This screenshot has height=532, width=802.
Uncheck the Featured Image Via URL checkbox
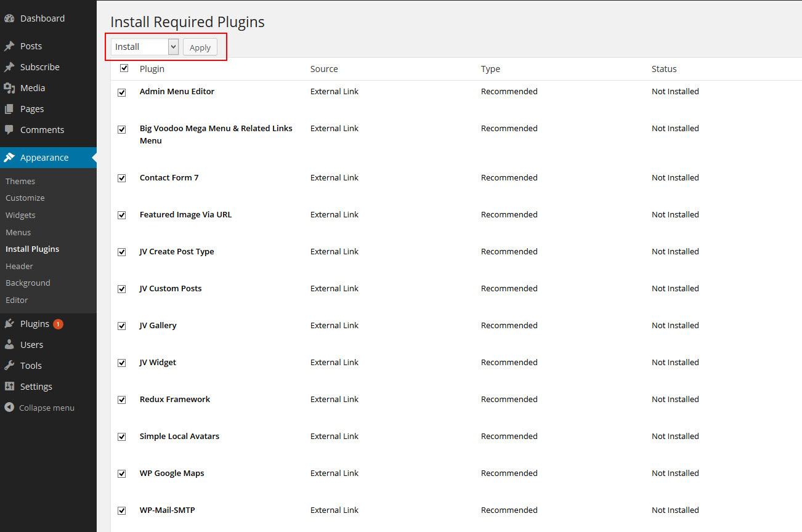(x=121, y=216)
